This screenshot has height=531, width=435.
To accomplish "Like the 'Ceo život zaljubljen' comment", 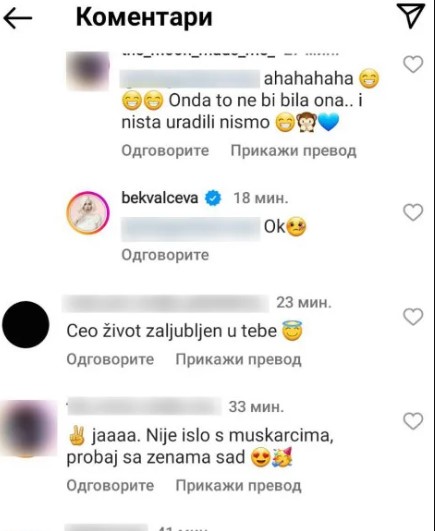I will coord(413,317).
